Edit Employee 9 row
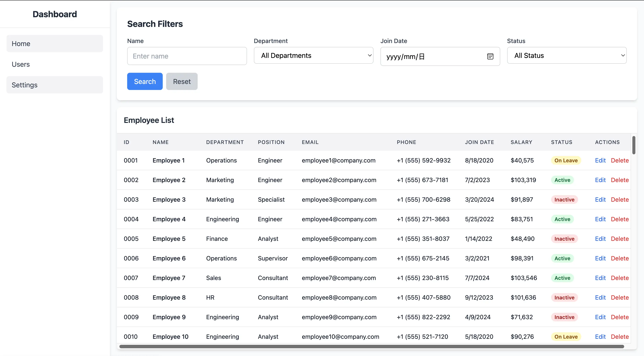The height and width of the screenshot is (356, 644). (600, 317)
